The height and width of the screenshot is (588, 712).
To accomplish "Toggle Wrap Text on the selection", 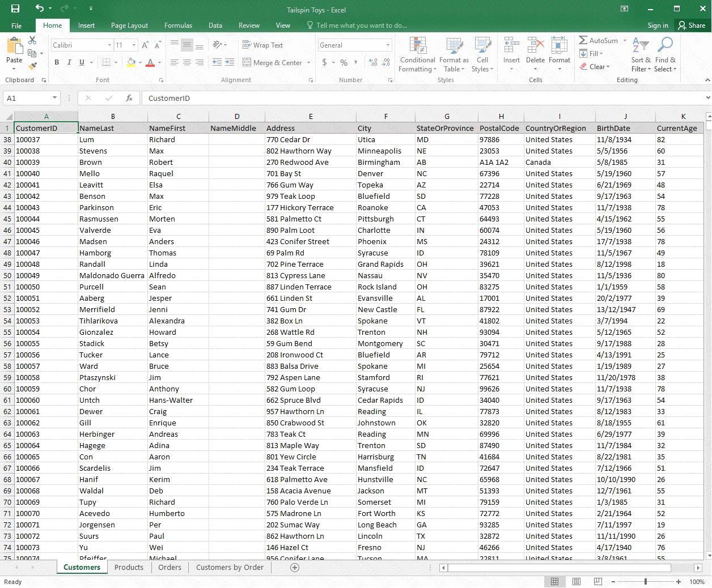I will [x=262, y=45].
